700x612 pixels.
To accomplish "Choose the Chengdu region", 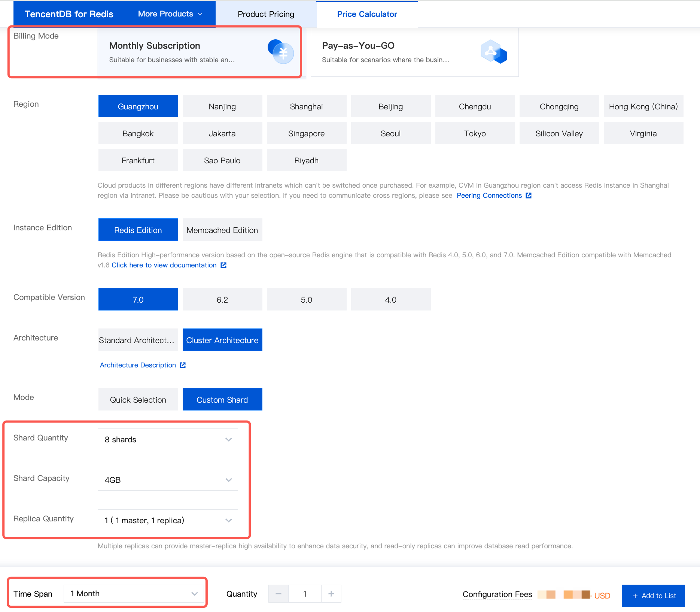I will coord(475,106).
